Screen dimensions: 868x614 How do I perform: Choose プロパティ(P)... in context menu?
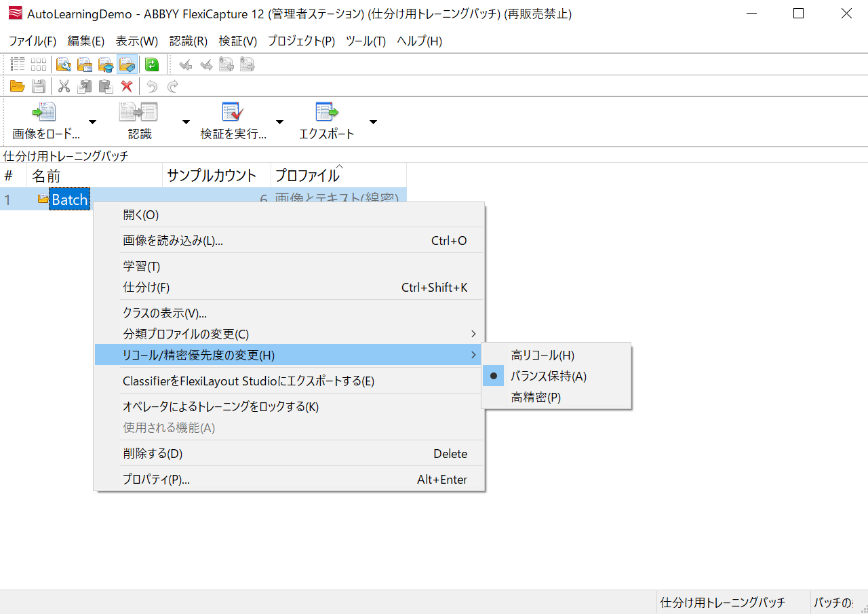click(x=290, y=479)
